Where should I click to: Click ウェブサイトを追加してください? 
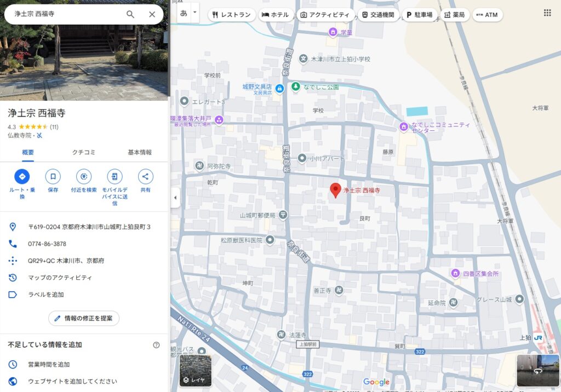pos(72,381)
